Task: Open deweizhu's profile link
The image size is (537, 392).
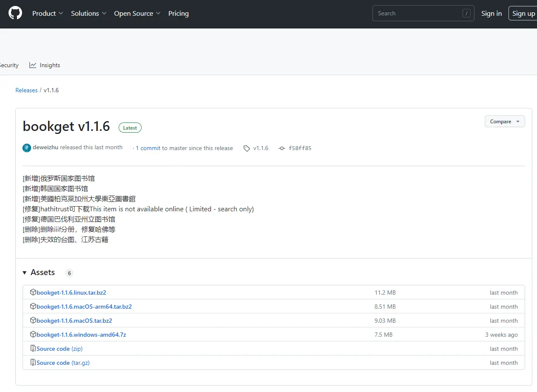Action: pos(45,148)
